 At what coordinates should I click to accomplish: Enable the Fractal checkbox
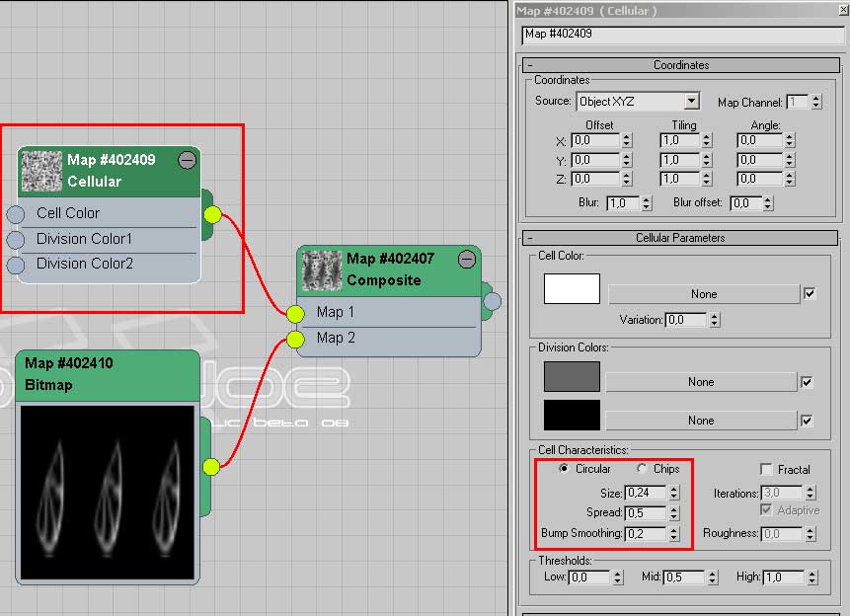(x=766, y=470)
